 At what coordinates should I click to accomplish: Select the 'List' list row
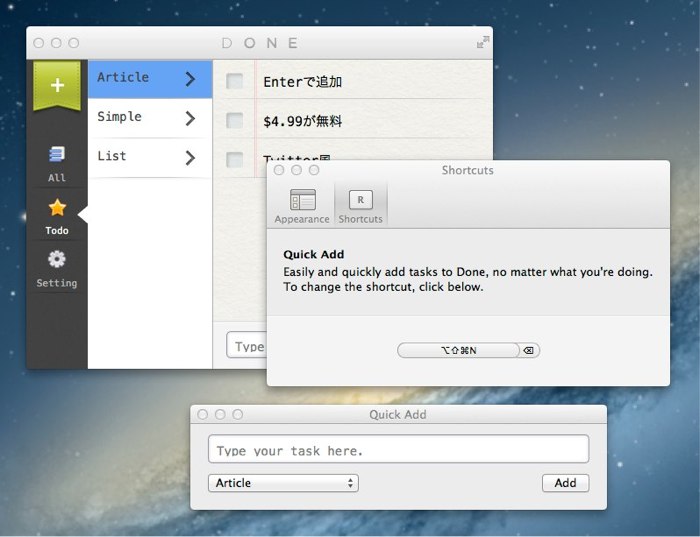point(150,158)
